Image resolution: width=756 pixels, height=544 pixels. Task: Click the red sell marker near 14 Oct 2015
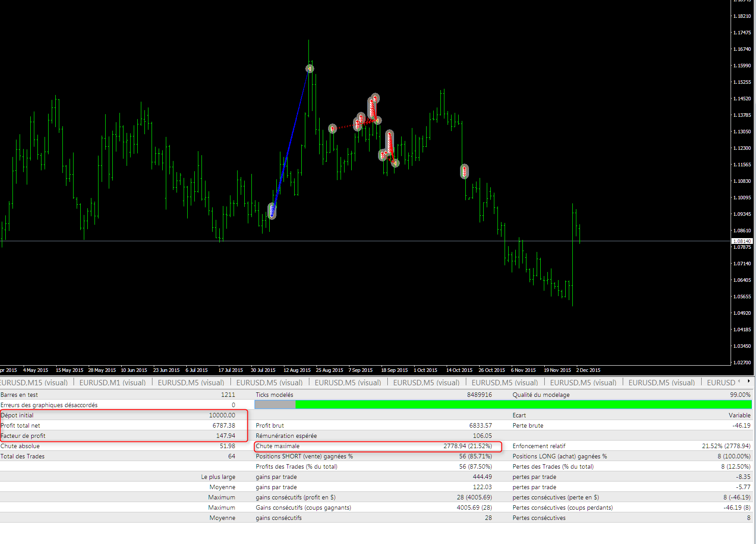pyautogui.click(x=464, y=171)
